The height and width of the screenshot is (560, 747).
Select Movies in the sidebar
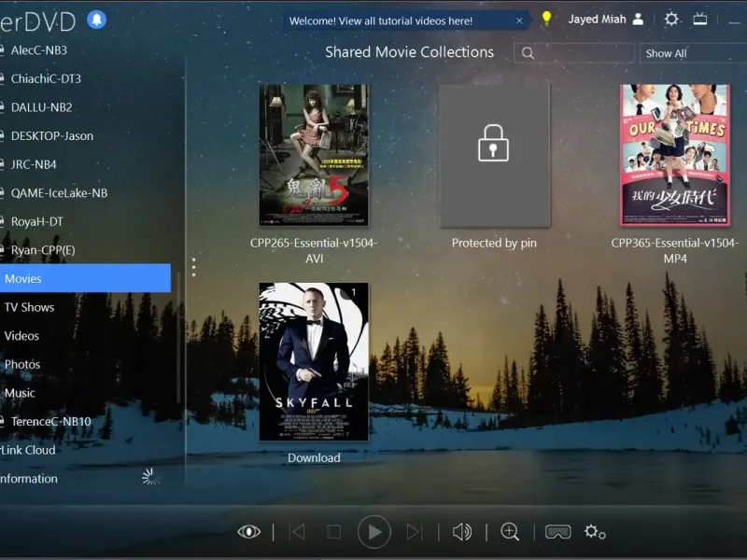(85, 278)
